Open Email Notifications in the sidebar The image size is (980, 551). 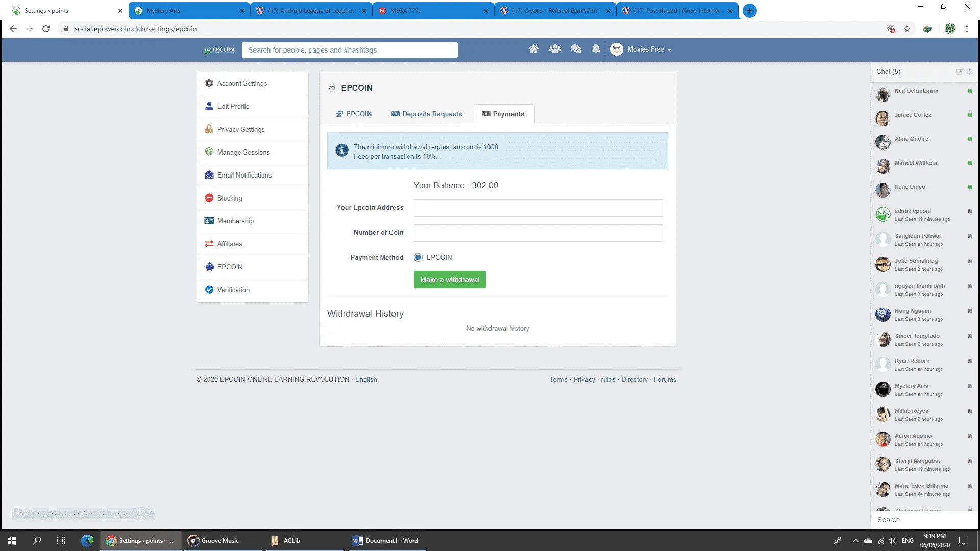coord(253,176)
